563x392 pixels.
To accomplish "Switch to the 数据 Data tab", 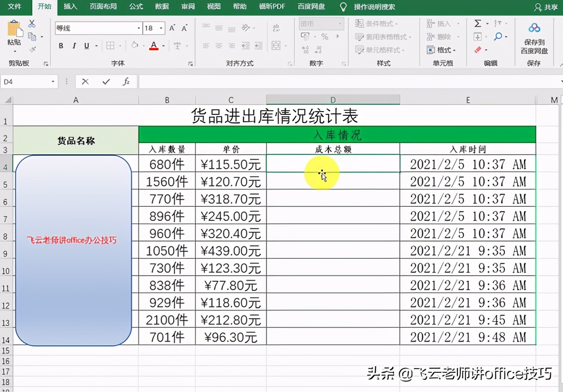I will pyautogui.click(x=162, y=7).
